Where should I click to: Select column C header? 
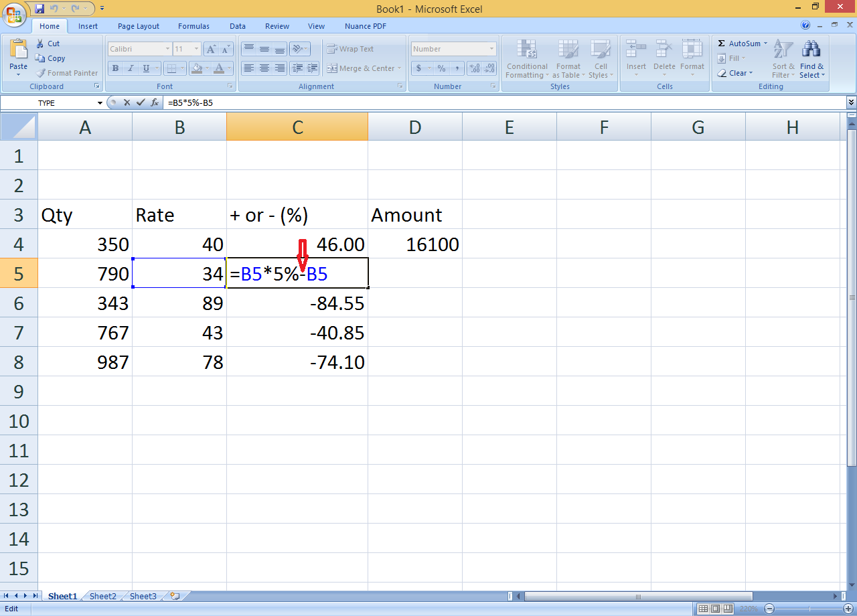coord(297,127)
